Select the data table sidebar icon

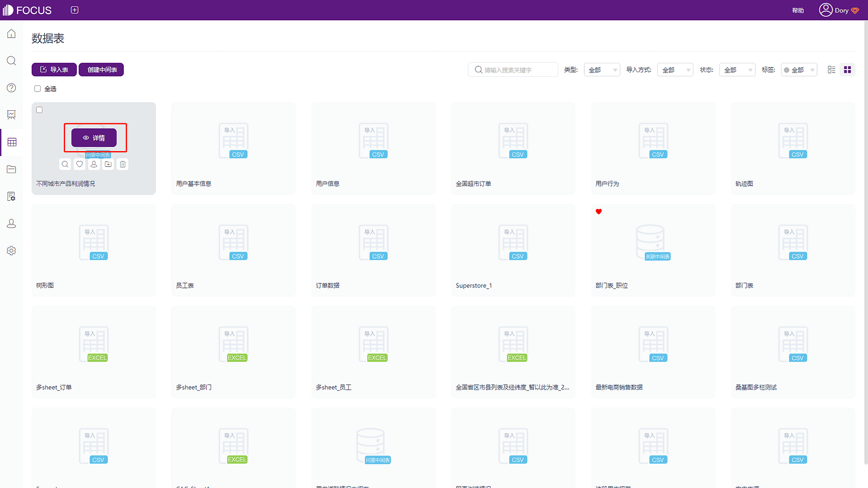click(12, 142)
